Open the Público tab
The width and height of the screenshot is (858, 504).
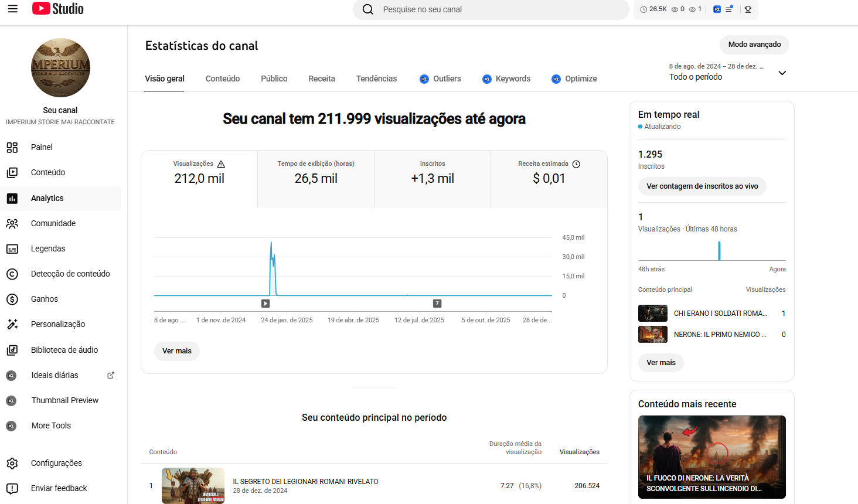click(274, 79)
